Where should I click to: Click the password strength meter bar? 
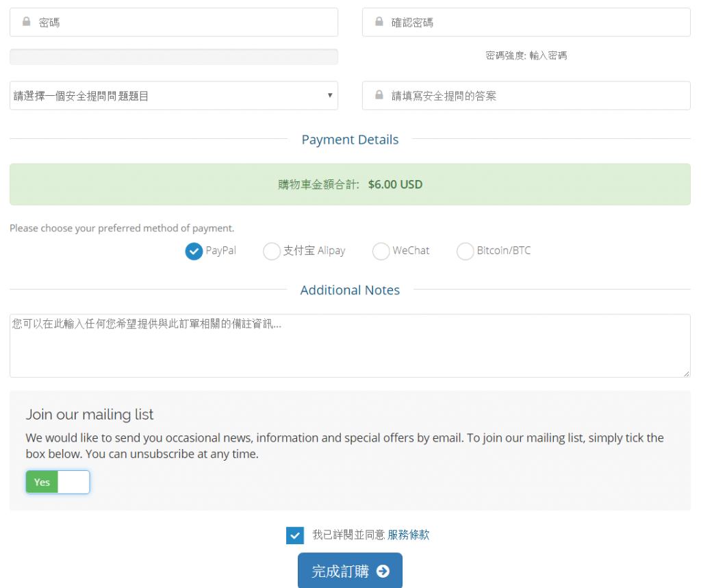coord(174,57)
